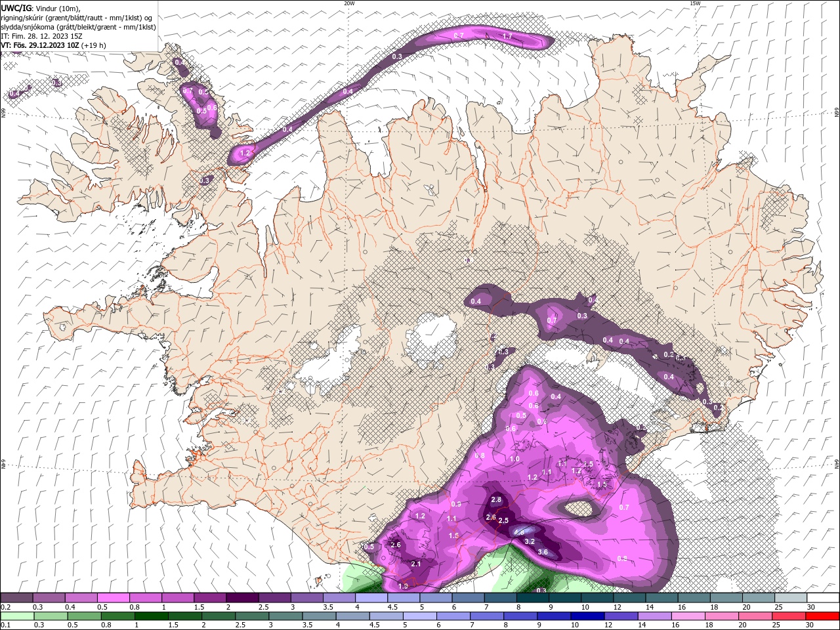The height and width of the screenshot is (630, 840).
Task: Click the '3.6' precipitation value
Action: coord(543,552)
